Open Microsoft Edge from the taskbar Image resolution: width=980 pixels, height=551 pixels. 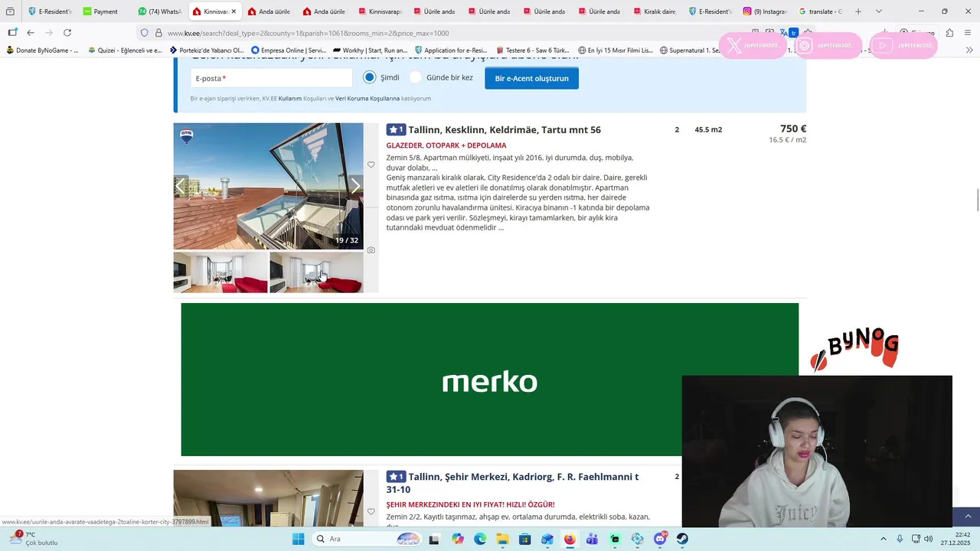[x=480, y=539]
